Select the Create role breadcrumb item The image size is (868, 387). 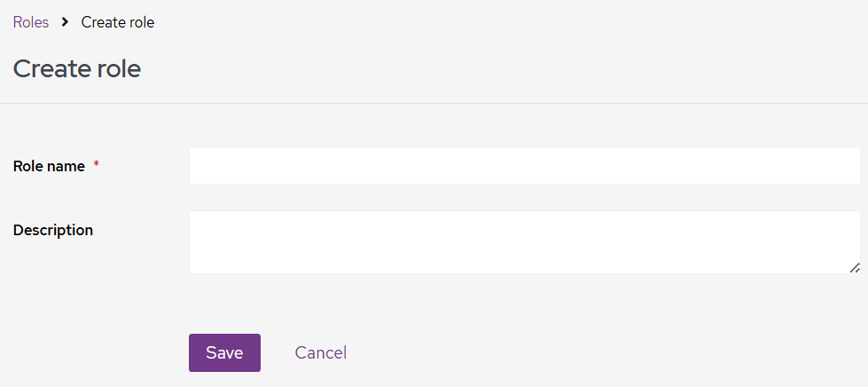[118, 22]
